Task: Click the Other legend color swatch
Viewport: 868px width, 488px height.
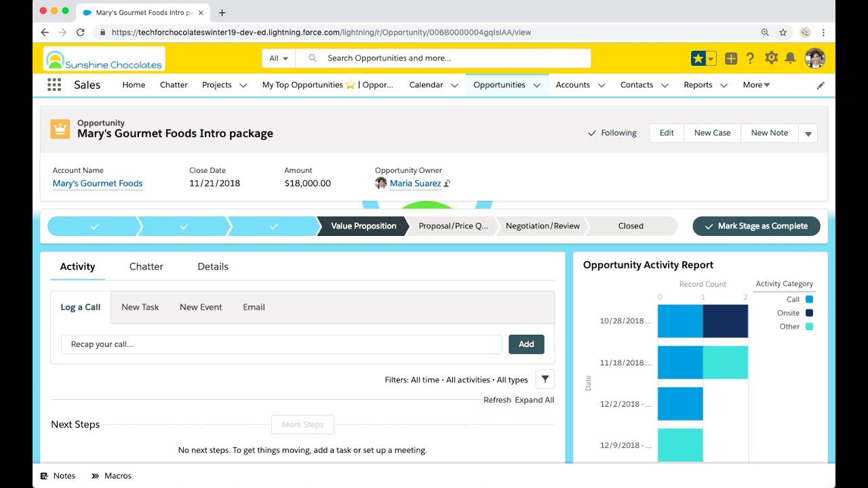Action: (x=809, y=327)
